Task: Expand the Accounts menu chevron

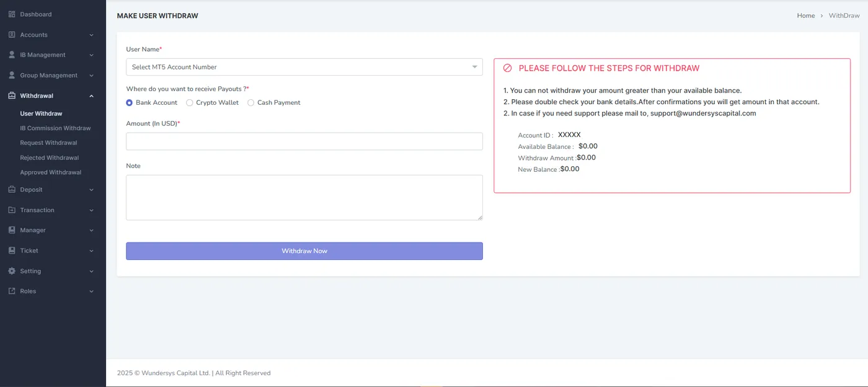Action: (92, 35)
